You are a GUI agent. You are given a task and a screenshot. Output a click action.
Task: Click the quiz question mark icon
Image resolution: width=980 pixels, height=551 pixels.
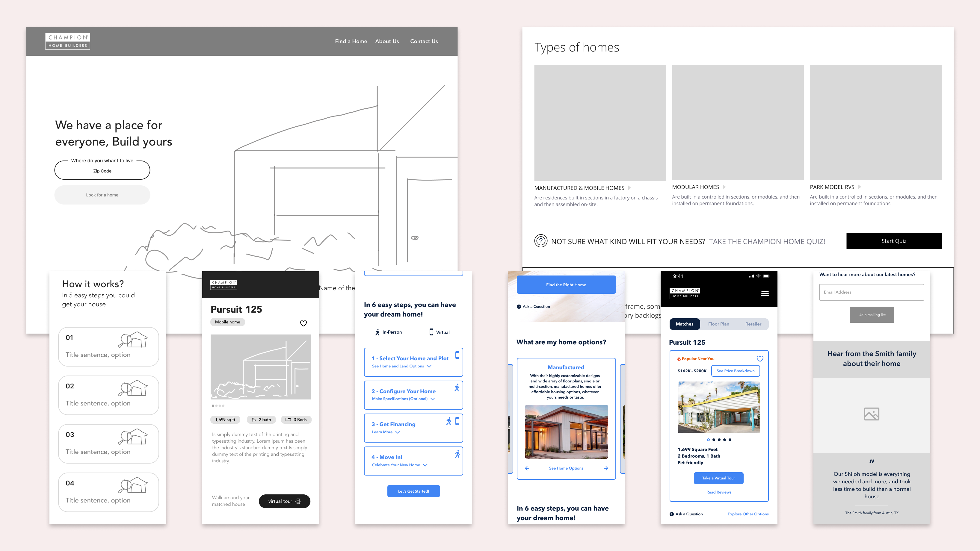point(540,241)
